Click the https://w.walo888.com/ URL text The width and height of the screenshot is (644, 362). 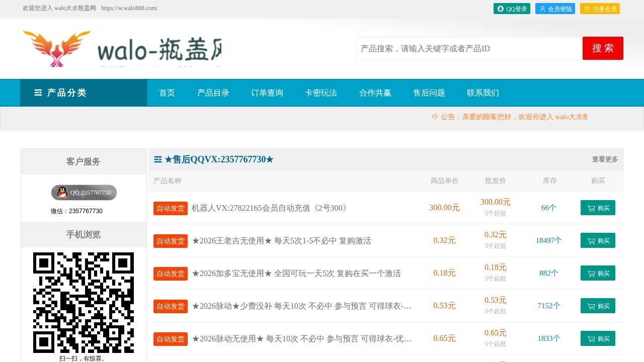[x=129, y=8]
